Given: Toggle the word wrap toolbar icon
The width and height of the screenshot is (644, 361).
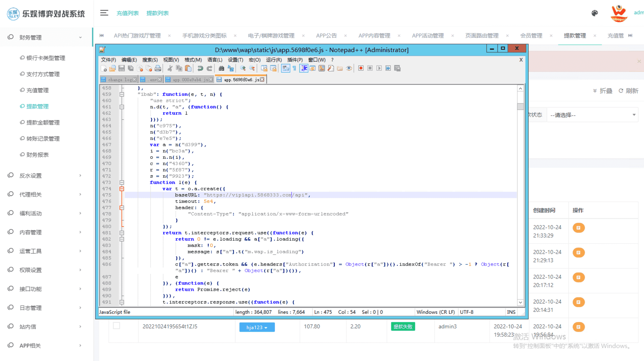Looking at the screenshot, I should point(285,68).
